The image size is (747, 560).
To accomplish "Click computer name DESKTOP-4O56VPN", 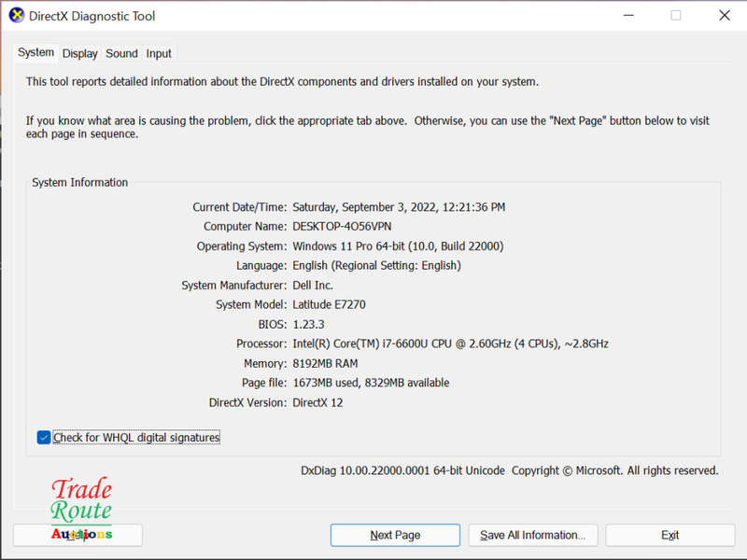I will click(x=342, y=226).
